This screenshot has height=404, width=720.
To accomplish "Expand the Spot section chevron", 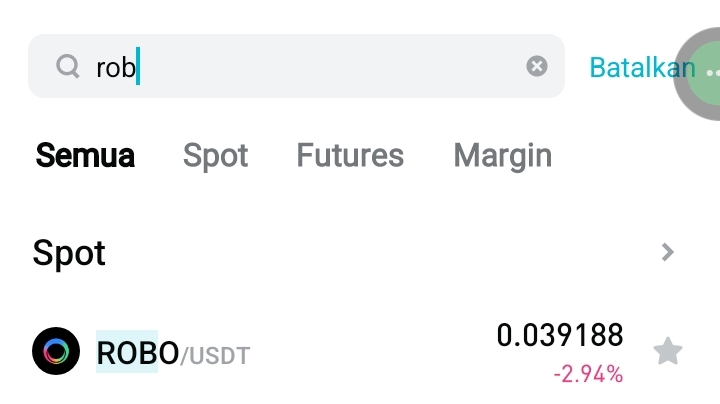I will (668, 252).
